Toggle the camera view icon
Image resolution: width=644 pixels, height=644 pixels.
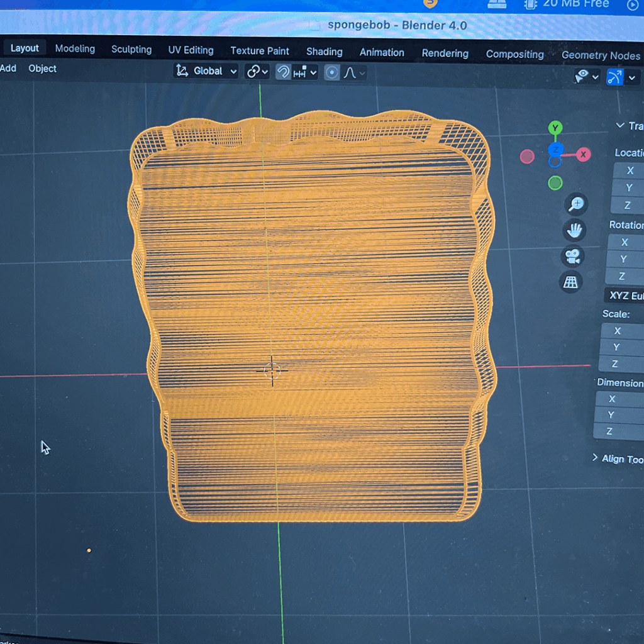click(572, 256)
